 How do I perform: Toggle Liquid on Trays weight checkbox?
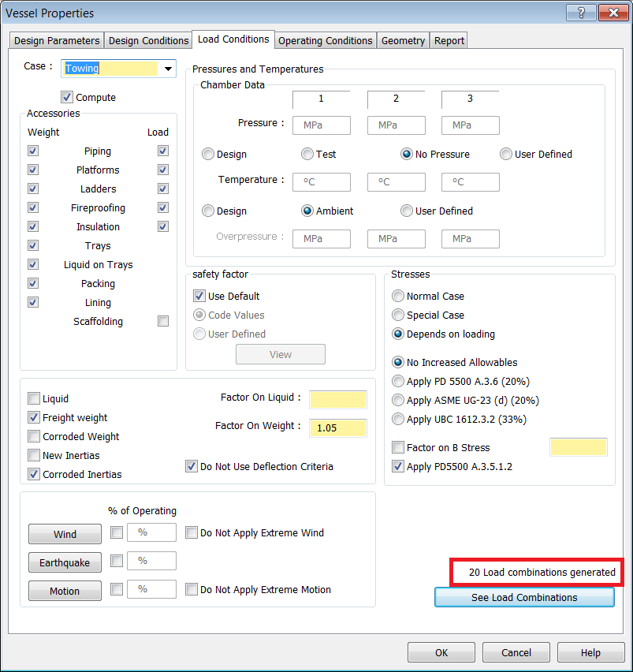(x=33, y=264)
